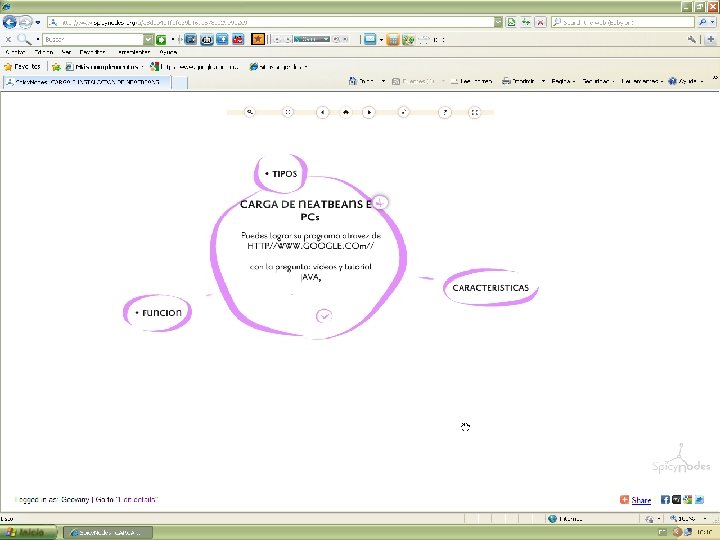Open the recent pages dropdown beside Forward
This screenshot has height=540, width=720.
[38, 22]
